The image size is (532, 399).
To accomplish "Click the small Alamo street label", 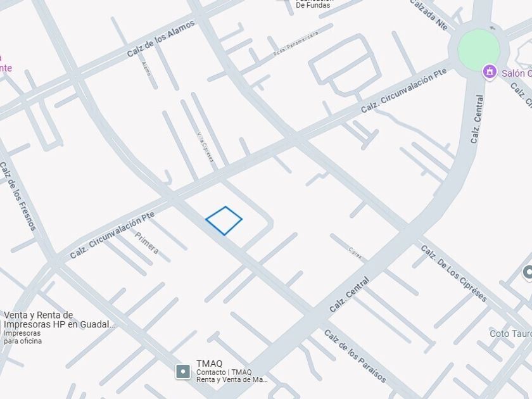I will point(146,69).
